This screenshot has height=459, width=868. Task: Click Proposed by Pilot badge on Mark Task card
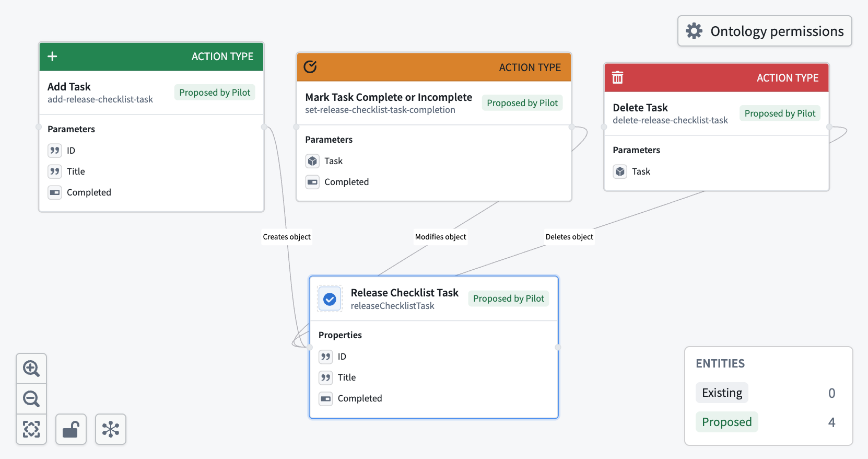coord(522,103)
